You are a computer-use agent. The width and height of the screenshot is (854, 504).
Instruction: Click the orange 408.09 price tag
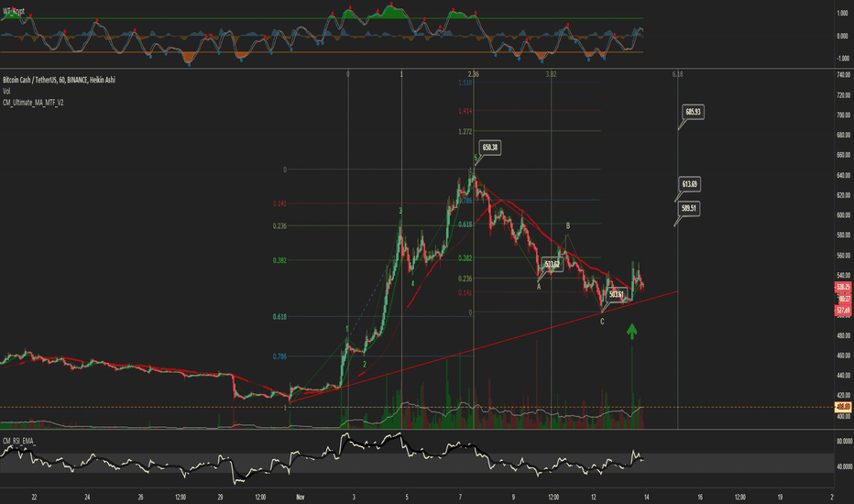(843, 407)
